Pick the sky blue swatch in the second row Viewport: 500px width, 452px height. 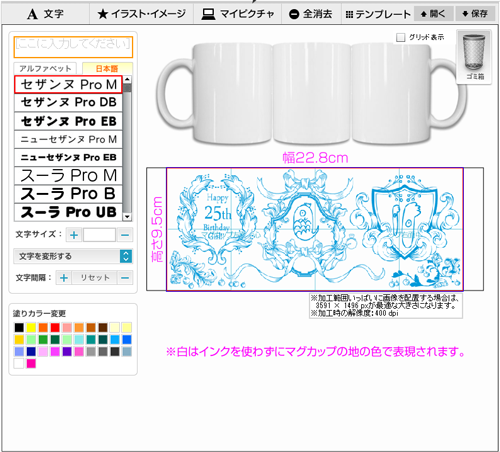pyautogui.click(x=115, y=339)
